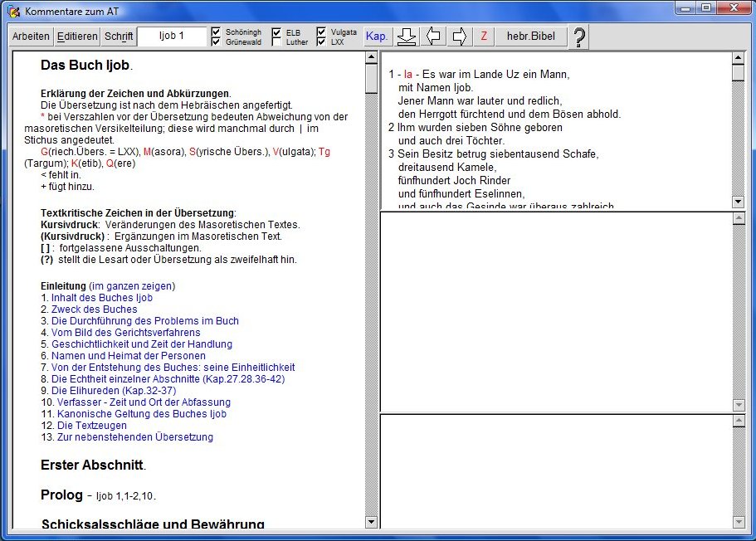Open link 'im ganzen zeigen'
Viewport: 756px width, 541px height.
click(132, 286)
